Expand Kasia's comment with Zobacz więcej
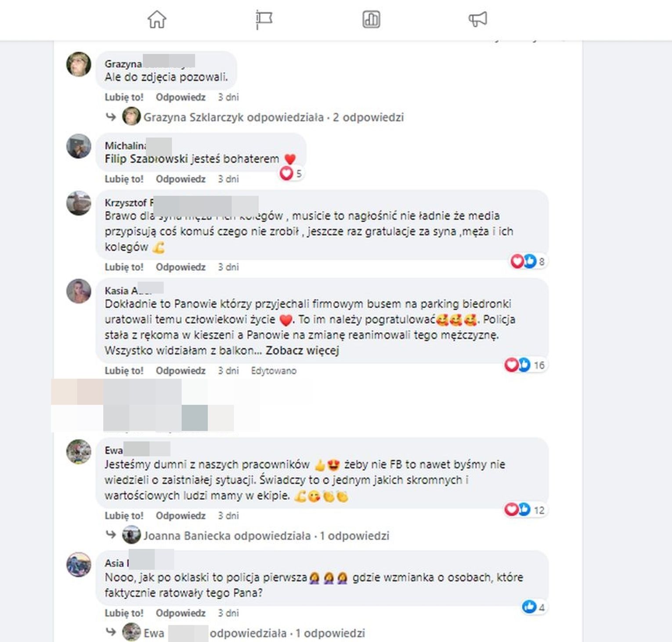Screen dimensions: 672x642 [303, 350]
